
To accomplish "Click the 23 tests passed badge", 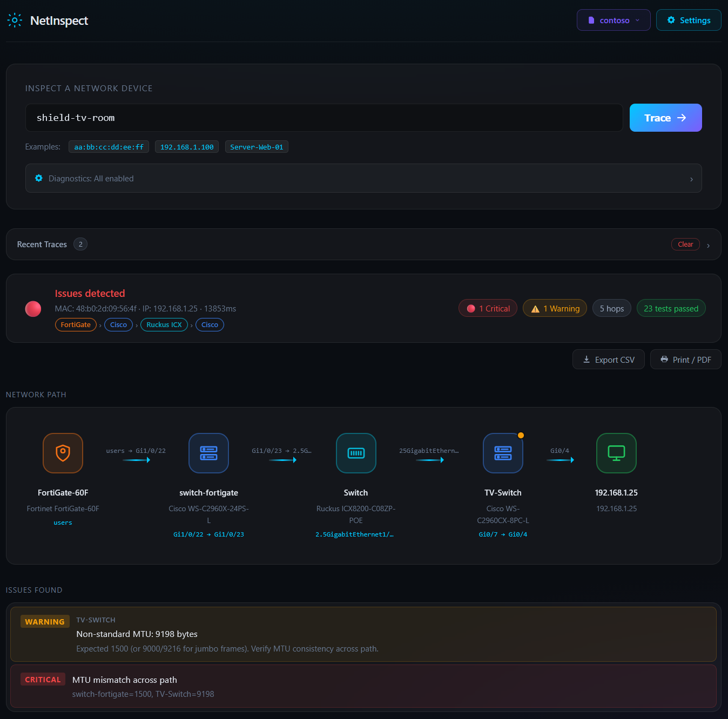I will click(x=671, y=308).
